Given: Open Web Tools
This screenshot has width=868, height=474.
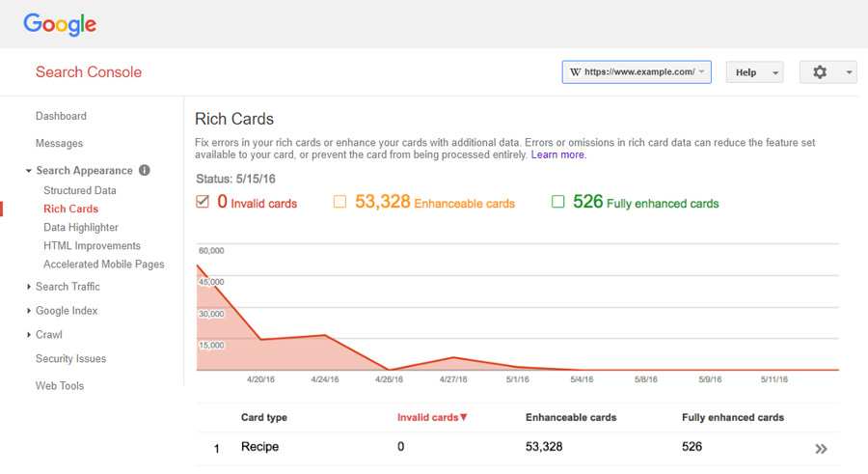Looking at the screenshot, I should (60, 386).
